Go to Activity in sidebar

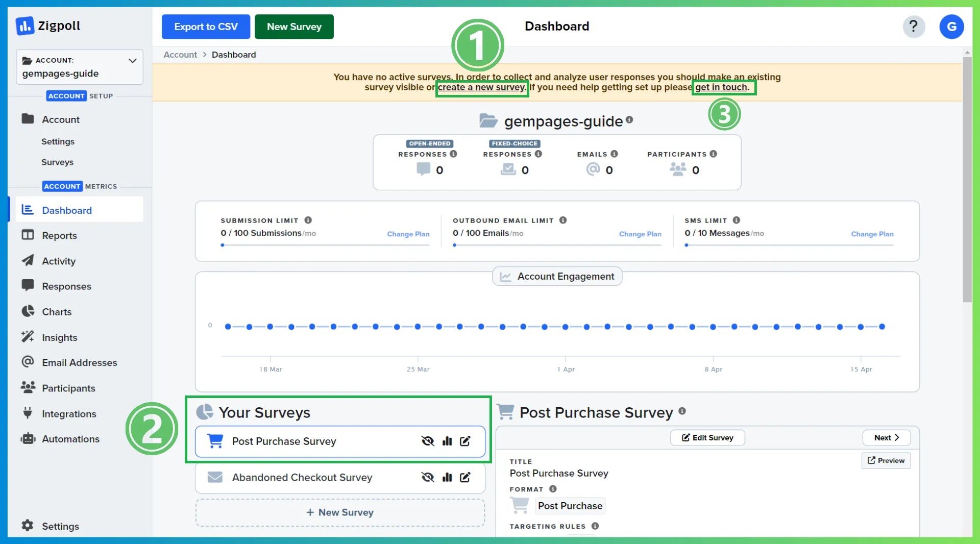[59, 261]
